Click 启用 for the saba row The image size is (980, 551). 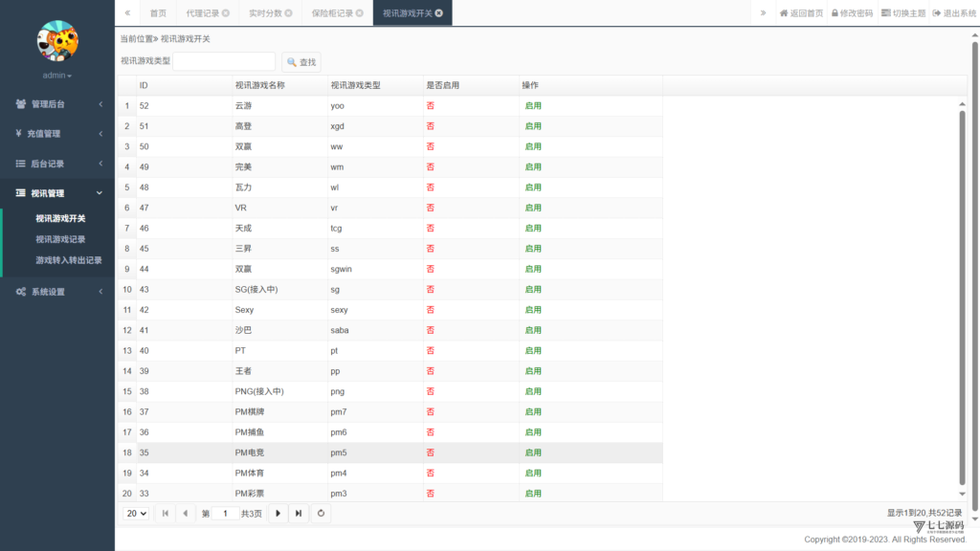pyautogui.click(x=533, y=330)
